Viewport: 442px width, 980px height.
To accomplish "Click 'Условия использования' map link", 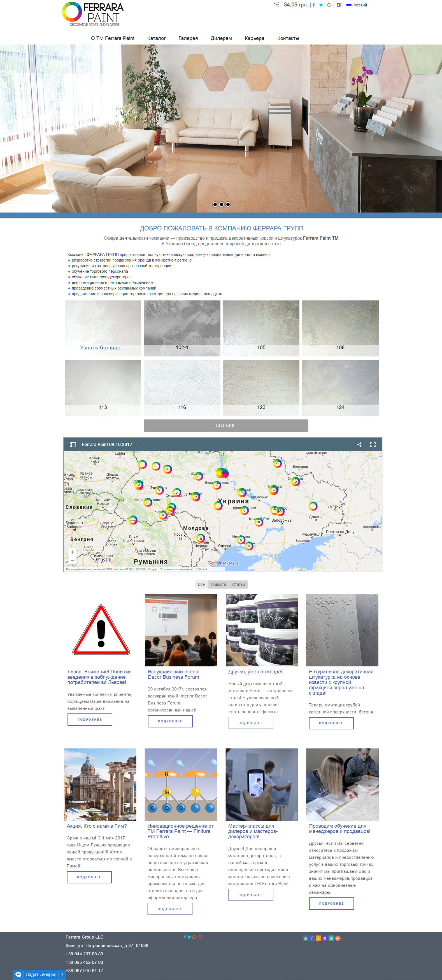I will click(x=176, y=569).
